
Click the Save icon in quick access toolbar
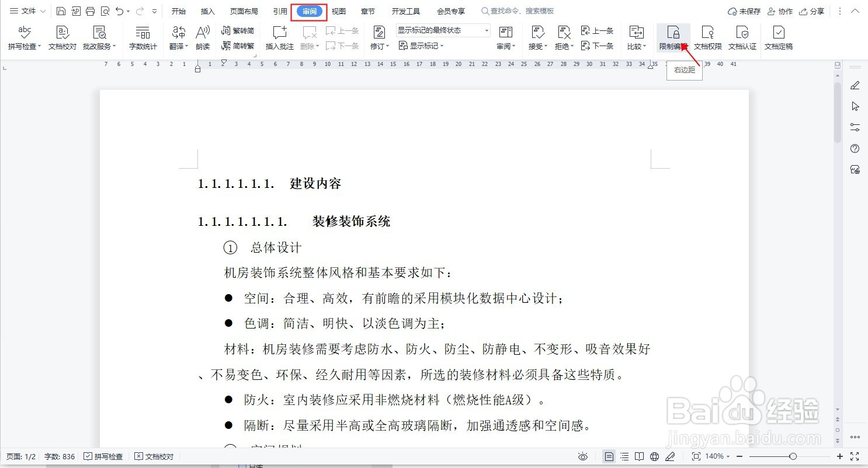tap(61, 11)
